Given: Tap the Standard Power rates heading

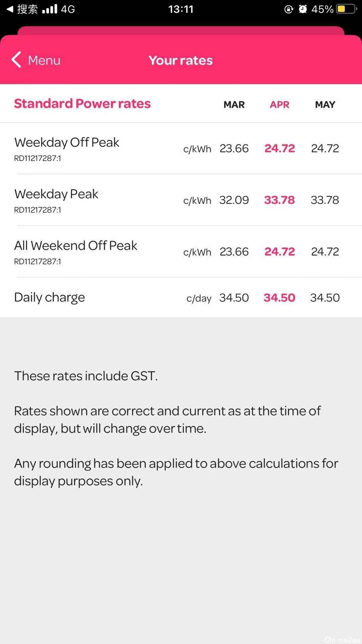Looking at the screenshot, I should pos(82,103).
